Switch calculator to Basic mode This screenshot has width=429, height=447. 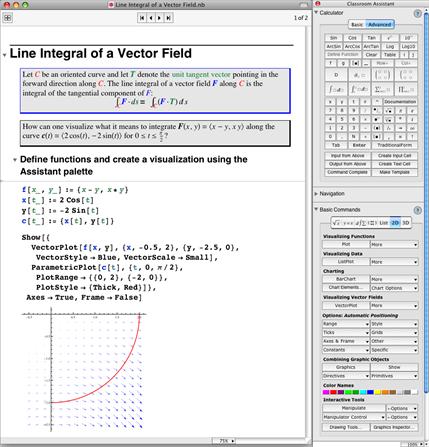[357, 25]
